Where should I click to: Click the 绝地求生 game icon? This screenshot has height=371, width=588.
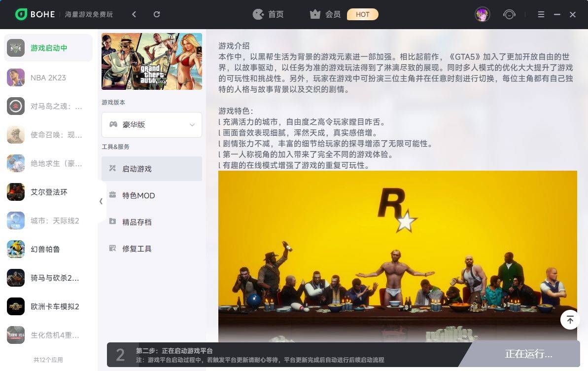tap(16, 163)
